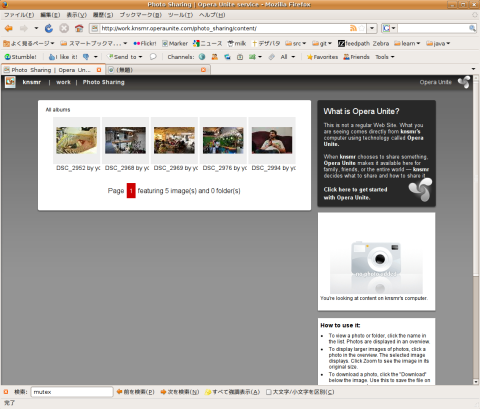Click the stop loading icon
The image size is (480, 409).
(64, 29)
